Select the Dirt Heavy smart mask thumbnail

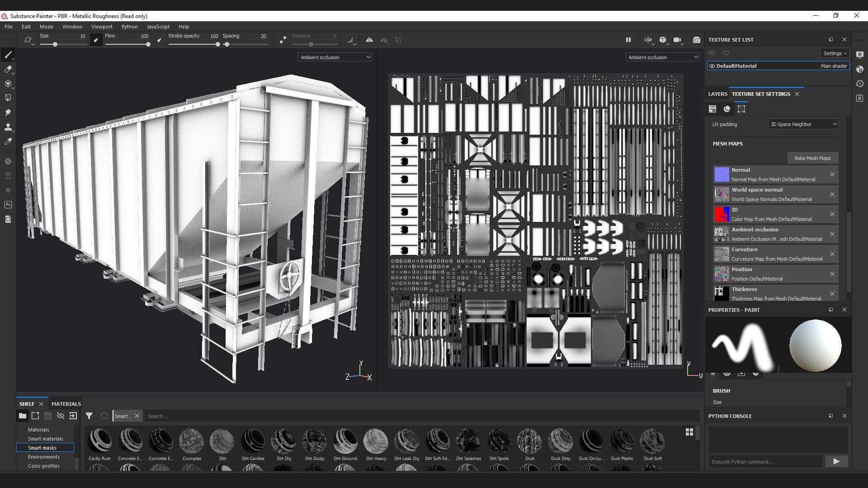[x=376, y=441]
